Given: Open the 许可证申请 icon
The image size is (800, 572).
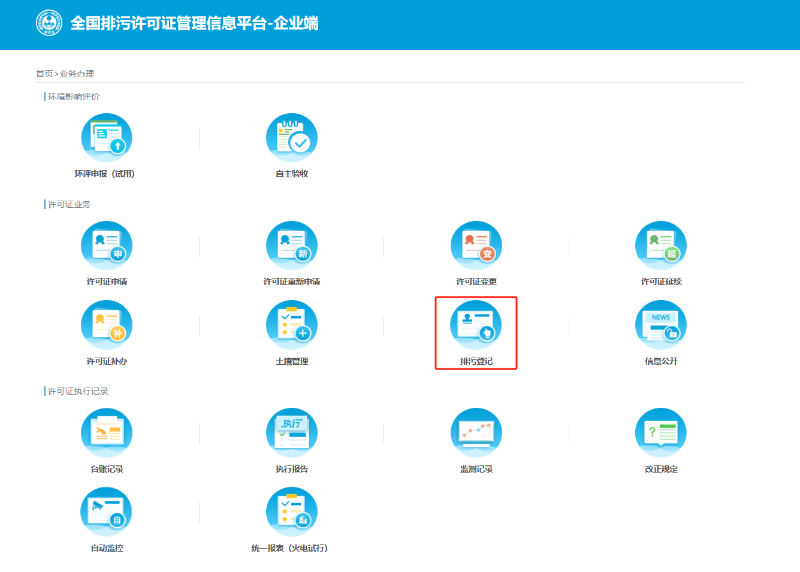Looking at the screenshot, I should click(x=106, y=247).
